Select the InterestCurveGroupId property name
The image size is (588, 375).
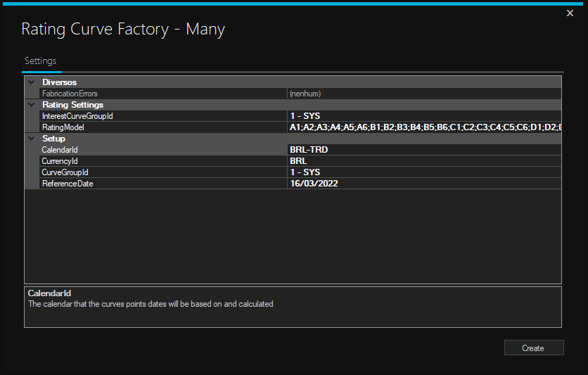click(77, 116)
